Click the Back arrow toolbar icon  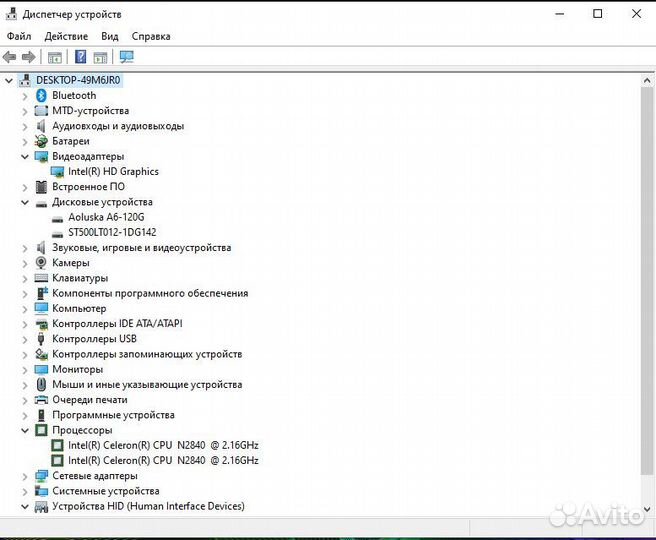point(9,56)
